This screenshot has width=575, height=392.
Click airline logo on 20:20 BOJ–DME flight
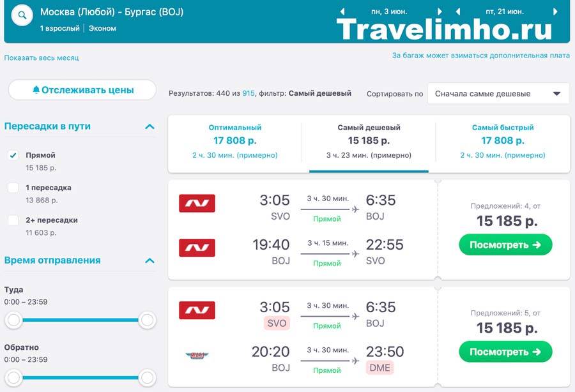click(197, 355)
